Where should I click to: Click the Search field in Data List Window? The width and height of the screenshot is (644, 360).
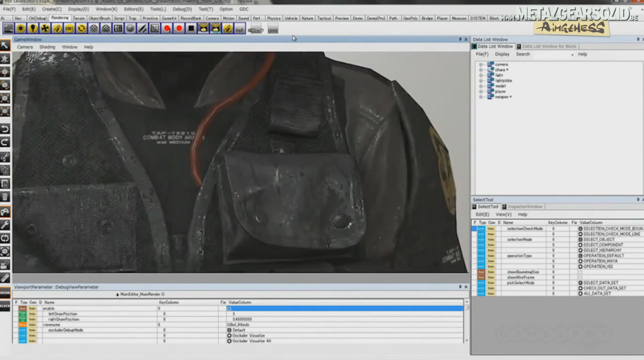(552, 54)
